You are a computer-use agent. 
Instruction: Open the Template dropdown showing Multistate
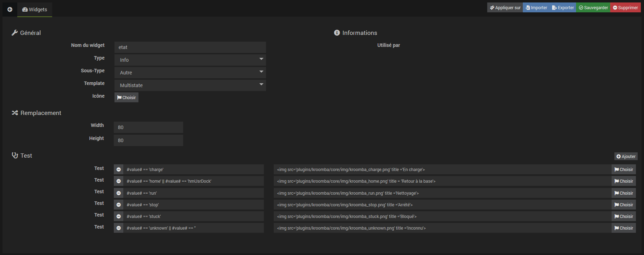pos(190,85)
